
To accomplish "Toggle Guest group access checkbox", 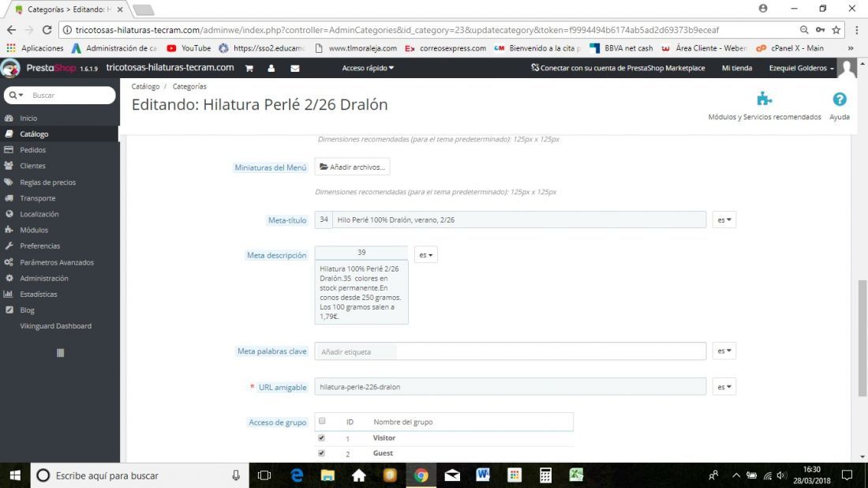I will coord(322,453).
